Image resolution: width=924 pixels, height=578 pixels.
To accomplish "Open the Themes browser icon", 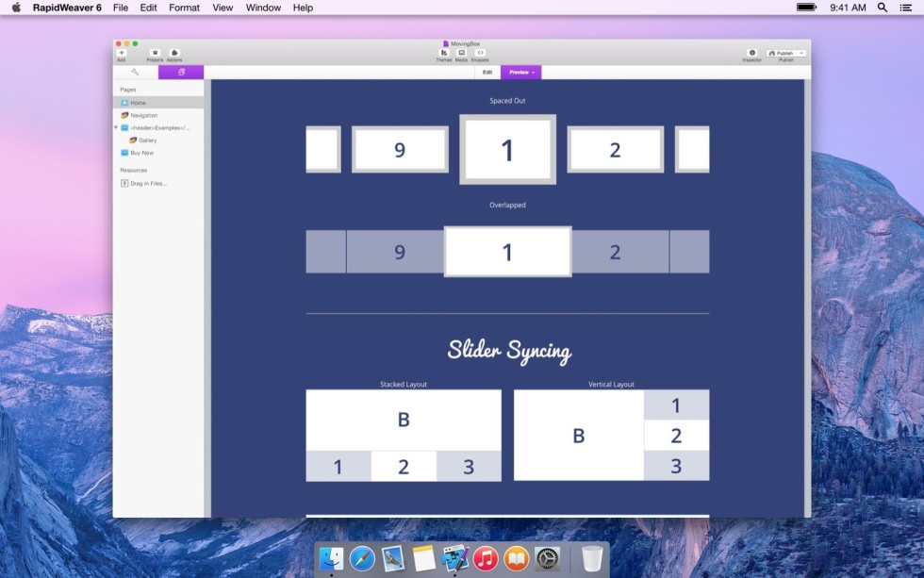I will coord(444,53).
